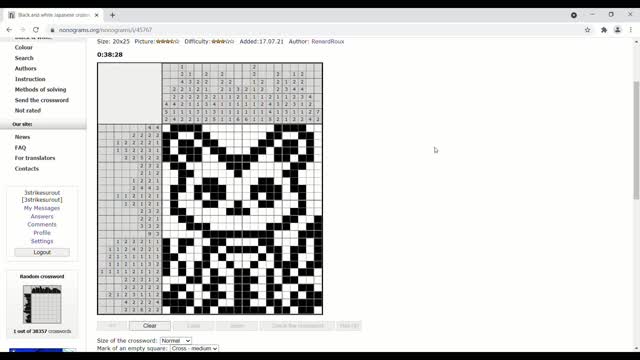Image resolution: width=640 pixels, height=360 pixels.
Task: Open the Size of the crossword dropdown
Action: click(x=176, y=340)
